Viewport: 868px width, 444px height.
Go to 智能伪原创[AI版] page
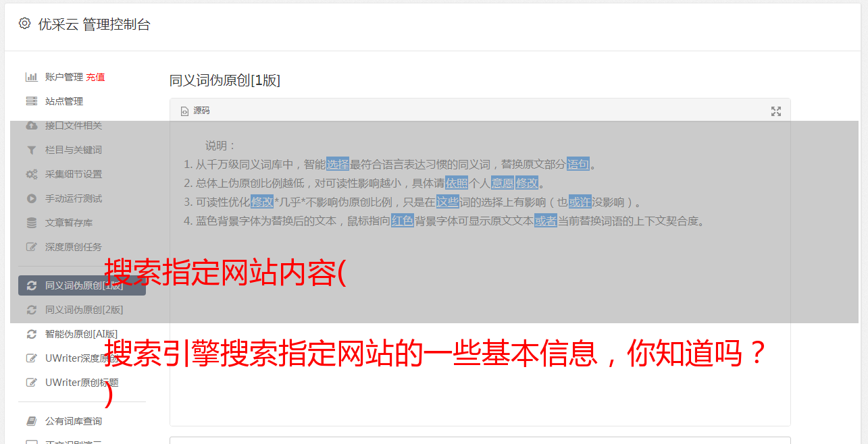click(81, 334)
